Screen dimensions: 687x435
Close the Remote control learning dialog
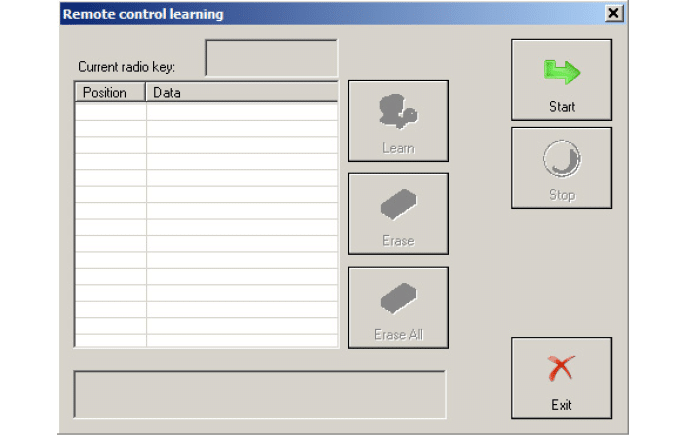click(x=613, y=14)
